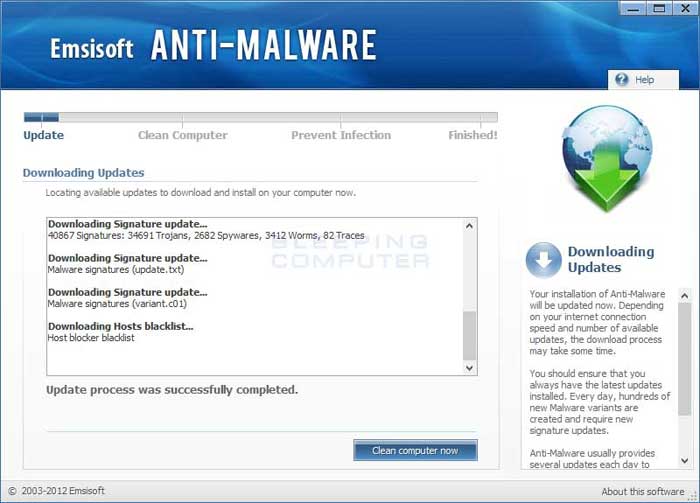Click the Help question mark icon
Image resolution: width=700 pixels, height=503 pixels.
click(621, 80)
